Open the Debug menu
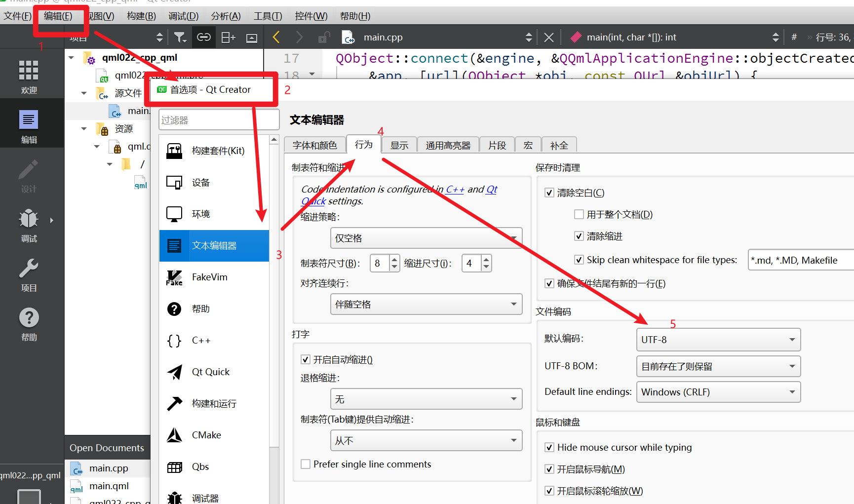This screenshot has height=504, width=854. click(183, 16)
